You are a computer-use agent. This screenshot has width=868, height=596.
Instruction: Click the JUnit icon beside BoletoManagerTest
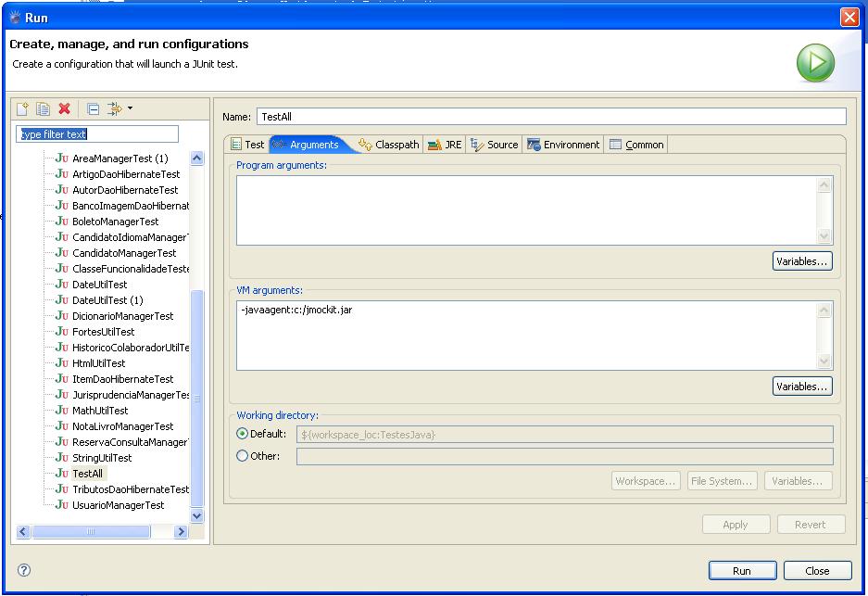tap(61, 222)
